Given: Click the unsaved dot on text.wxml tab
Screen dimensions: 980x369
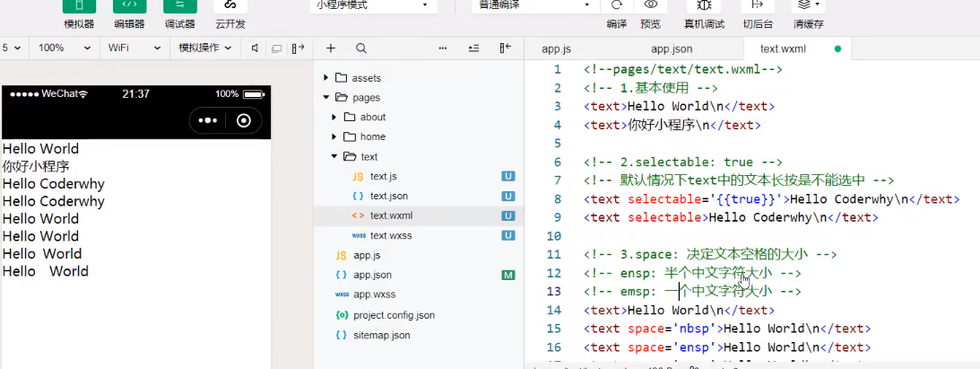Looking at the screenshot, I should point(837,48).
